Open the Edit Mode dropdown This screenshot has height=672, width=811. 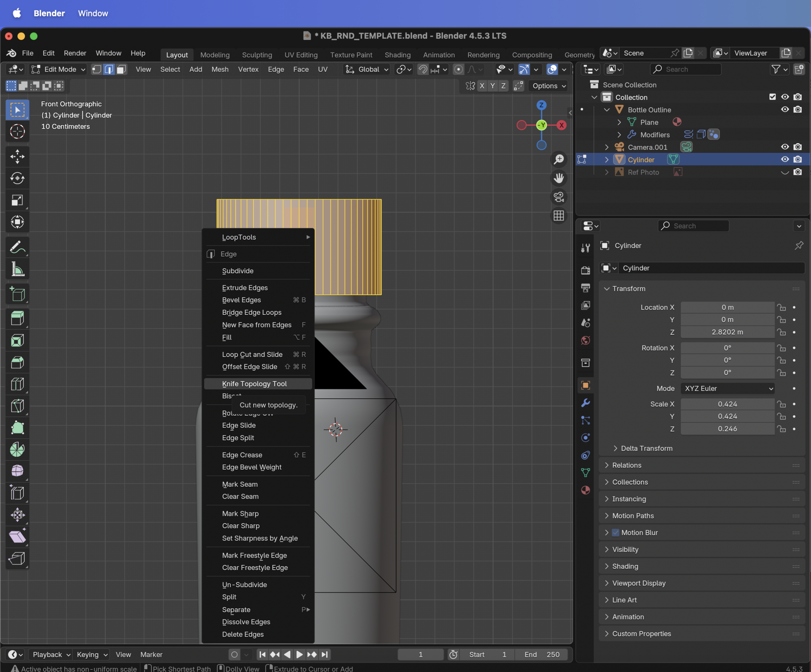[x=58, y=69]
